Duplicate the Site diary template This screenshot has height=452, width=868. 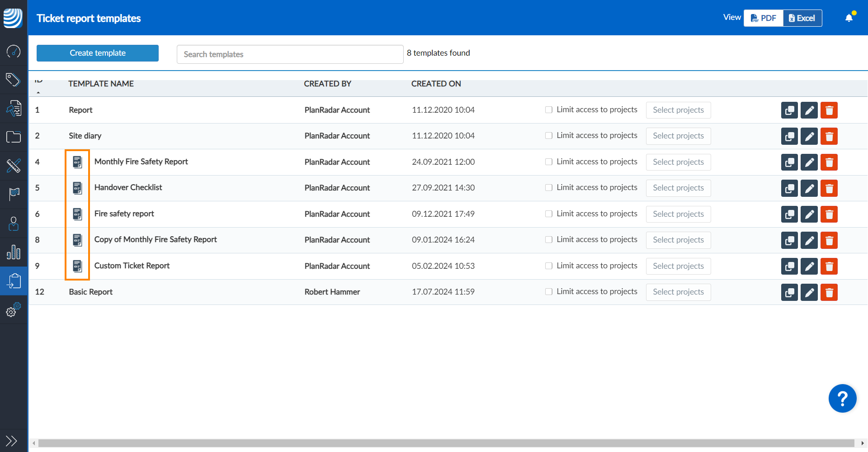click(789, 136)
